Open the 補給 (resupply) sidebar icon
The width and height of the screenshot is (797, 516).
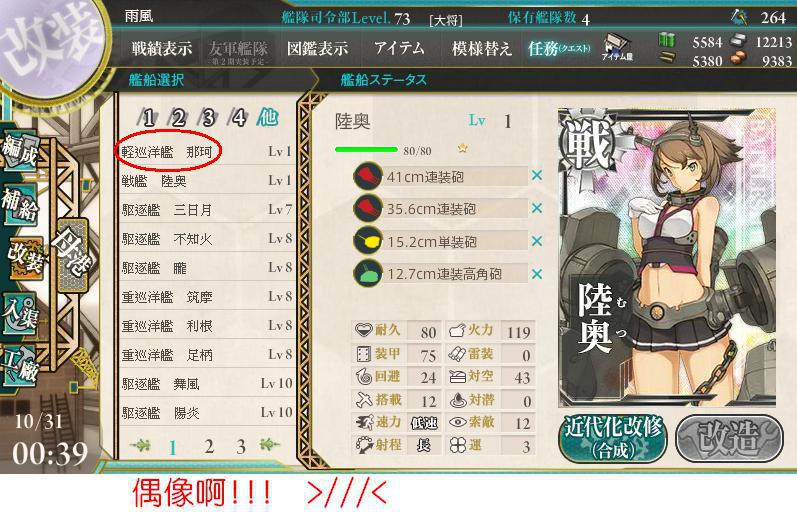(x=20, y=204)
